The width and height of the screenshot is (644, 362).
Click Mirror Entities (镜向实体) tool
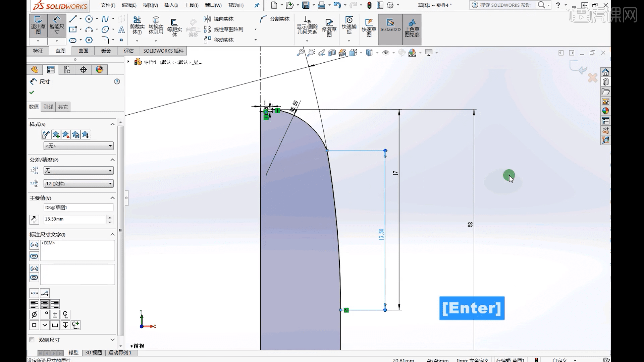[219, 19]
